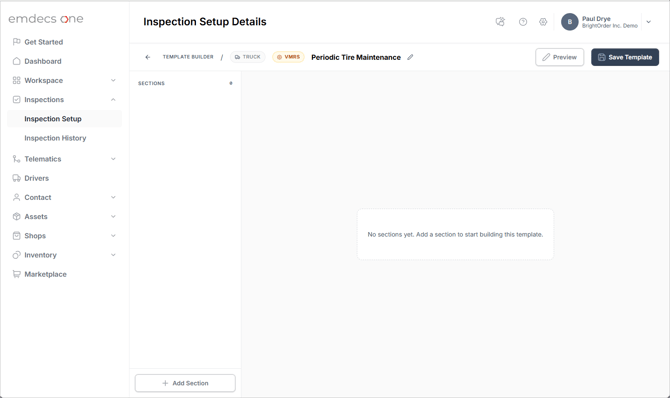Edit template name with pencil icon
This screenshot has width=670, height=398.
pos(410,57)
